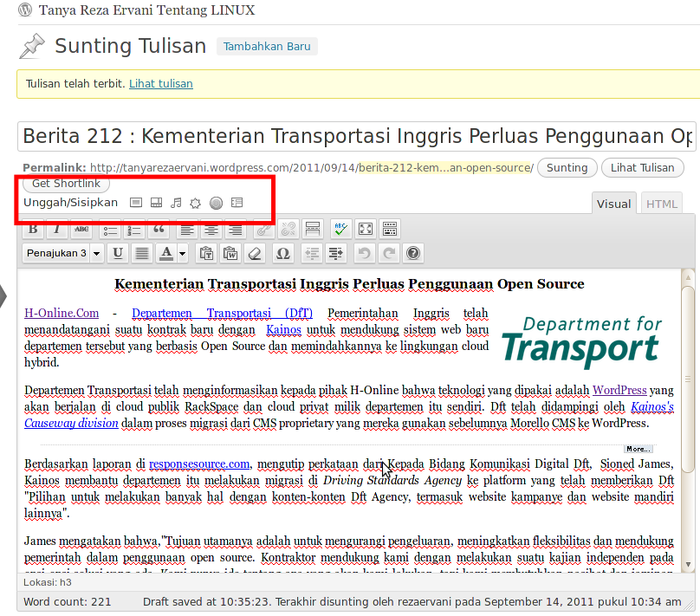Undo the last edit
The image size is (700, 616).
click(x=364, y=253)
